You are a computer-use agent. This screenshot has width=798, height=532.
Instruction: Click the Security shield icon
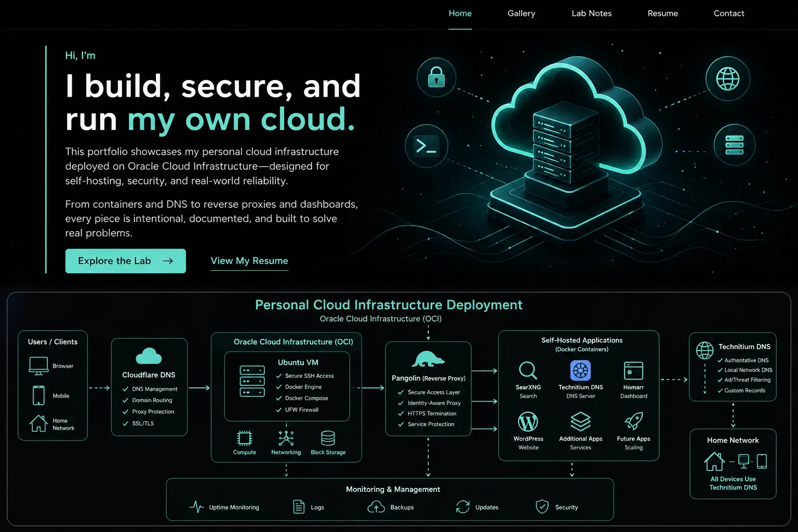(x=542, y=507)
